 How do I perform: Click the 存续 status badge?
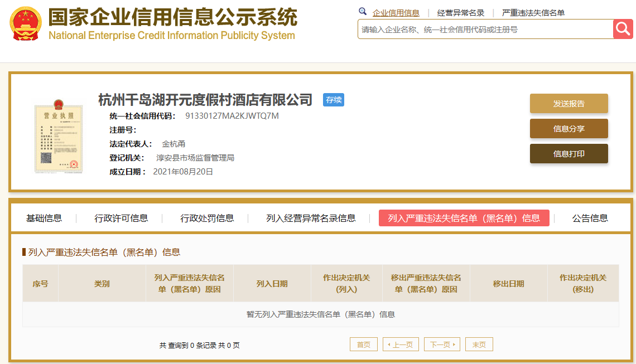pos(334,100)
